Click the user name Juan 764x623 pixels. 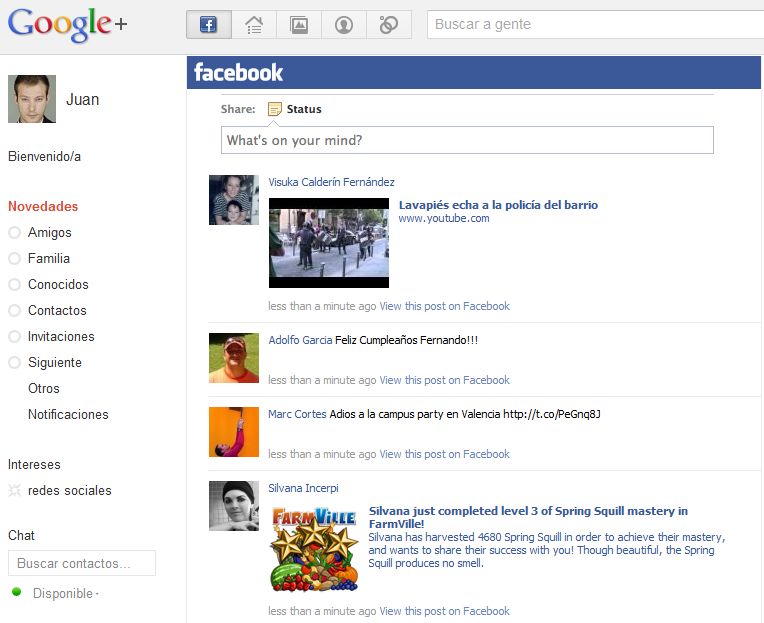pyautogui.click(x=82, y=99)
